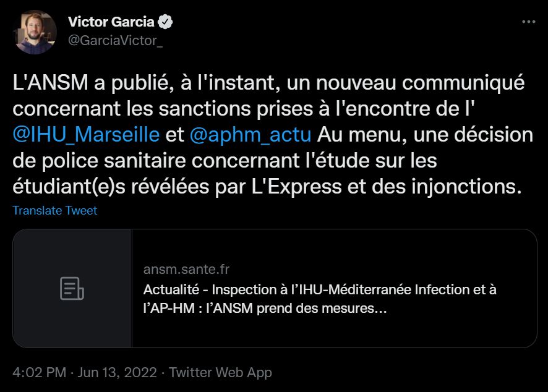Click Translate Tweet
548x392 pixels.
pyautogui.click(x=54, y=211)
